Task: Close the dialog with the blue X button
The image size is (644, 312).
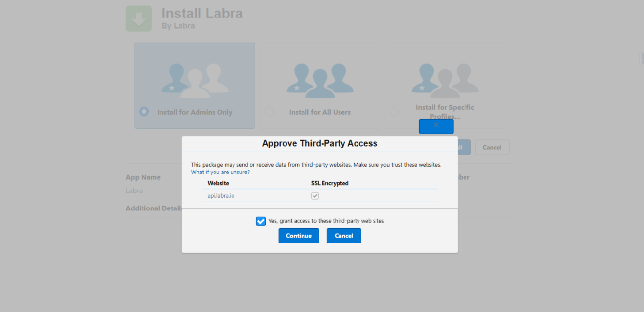Action: [x=436, y=126]
